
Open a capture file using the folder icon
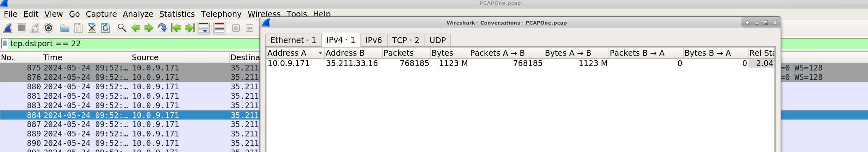coord(65,28)
